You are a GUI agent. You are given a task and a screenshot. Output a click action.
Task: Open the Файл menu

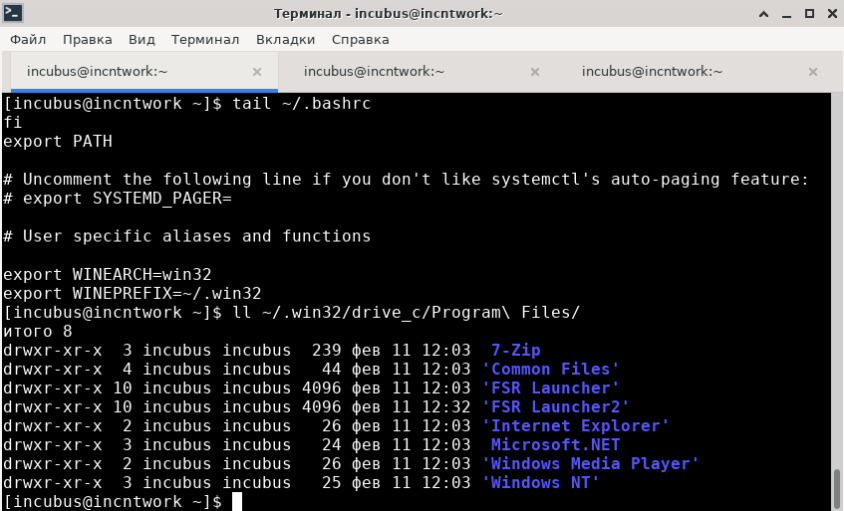30,39
